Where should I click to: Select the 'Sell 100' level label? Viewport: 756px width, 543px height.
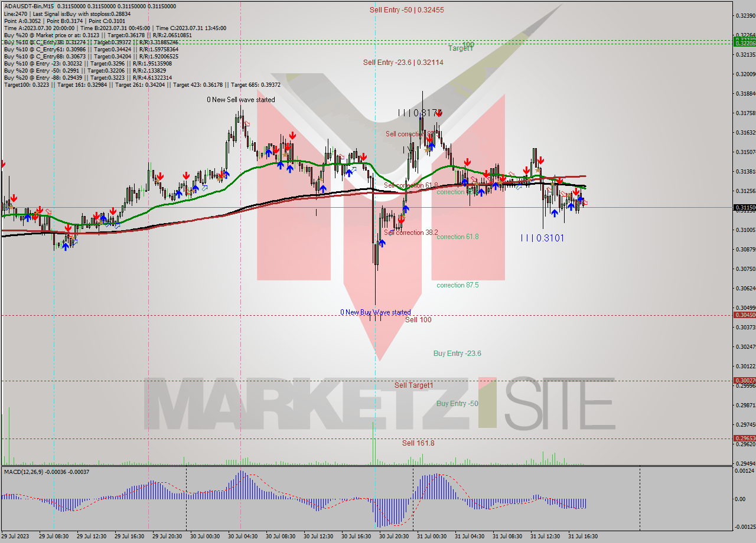tap(418, 320)
